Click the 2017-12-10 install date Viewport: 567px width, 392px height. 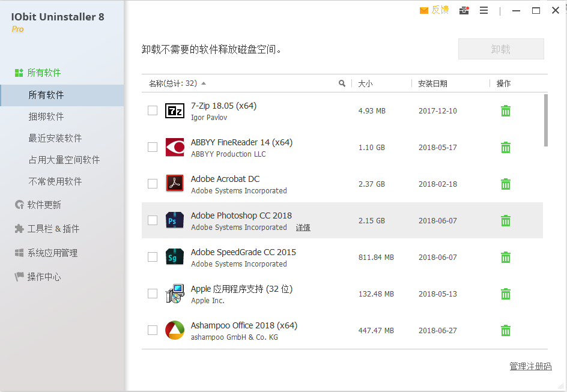coord(437,111)
